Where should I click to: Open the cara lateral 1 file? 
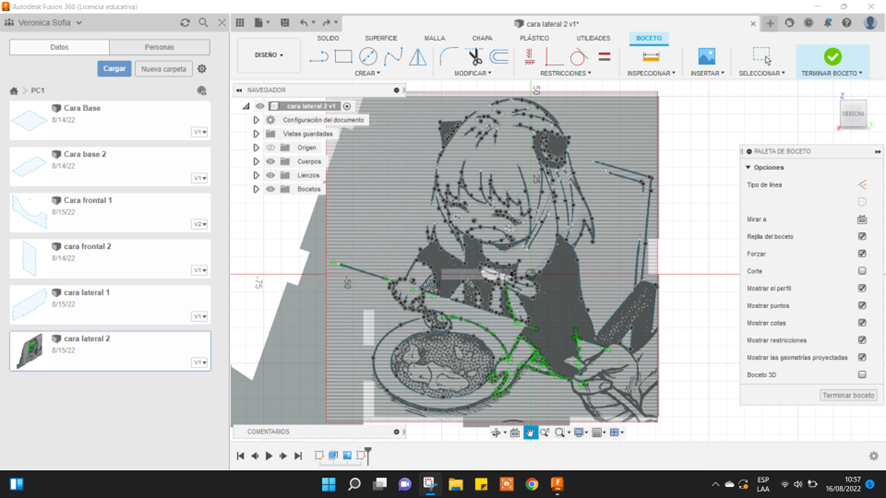(110, 304)
